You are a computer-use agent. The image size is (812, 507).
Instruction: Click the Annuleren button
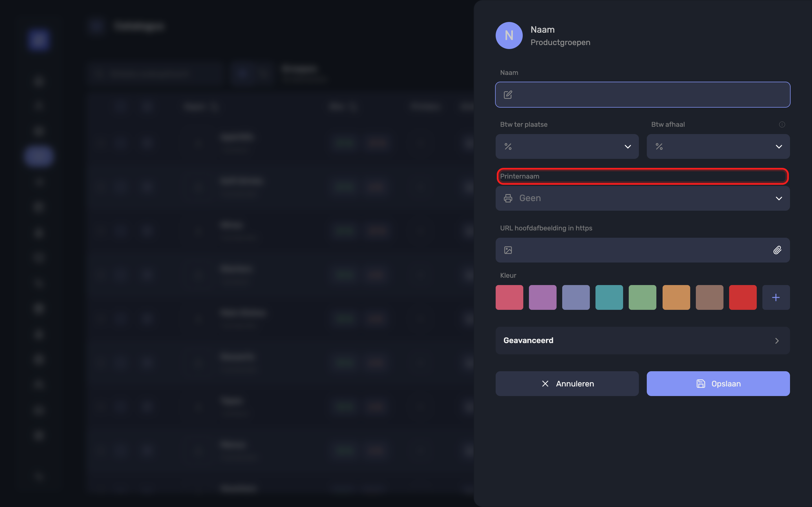[567, 384]
